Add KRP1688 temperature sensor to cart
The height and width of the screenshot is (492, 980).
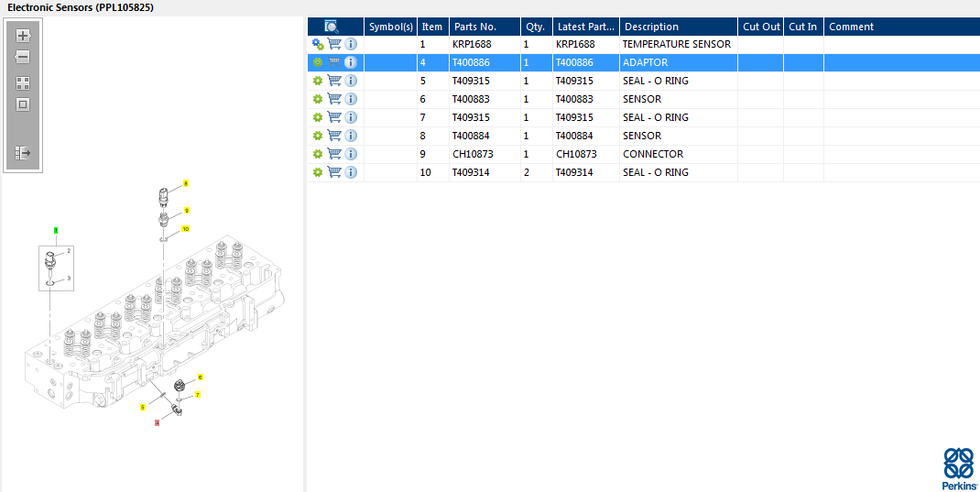click(335, 44)
